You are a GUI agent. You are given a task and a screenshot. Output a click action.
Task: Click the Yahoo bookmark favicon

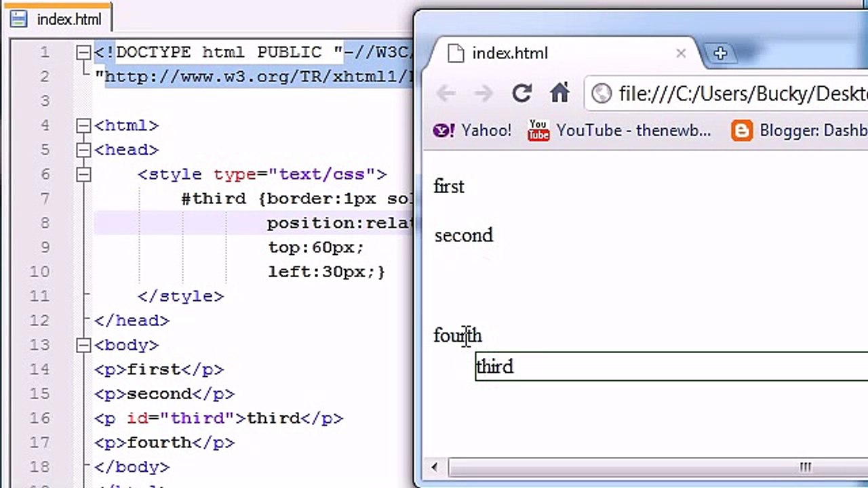[x=443, y=130]
